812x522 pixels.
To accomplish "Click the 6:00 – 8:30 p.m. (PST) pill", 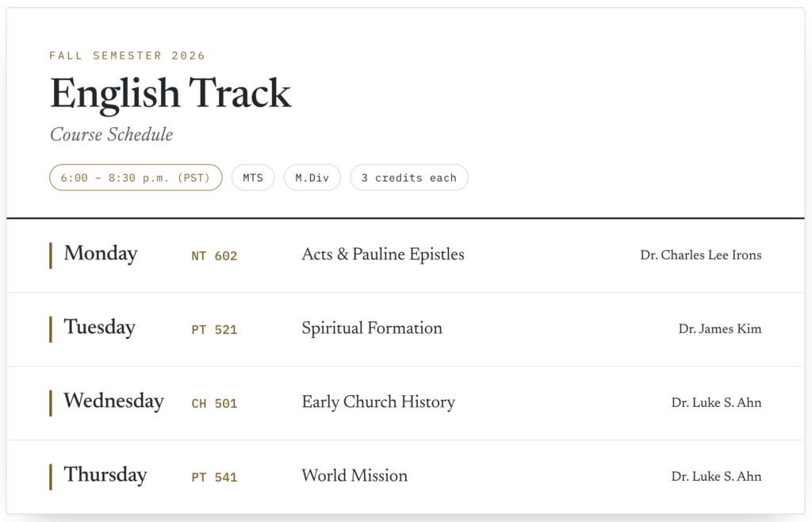I will pos(136,178).
